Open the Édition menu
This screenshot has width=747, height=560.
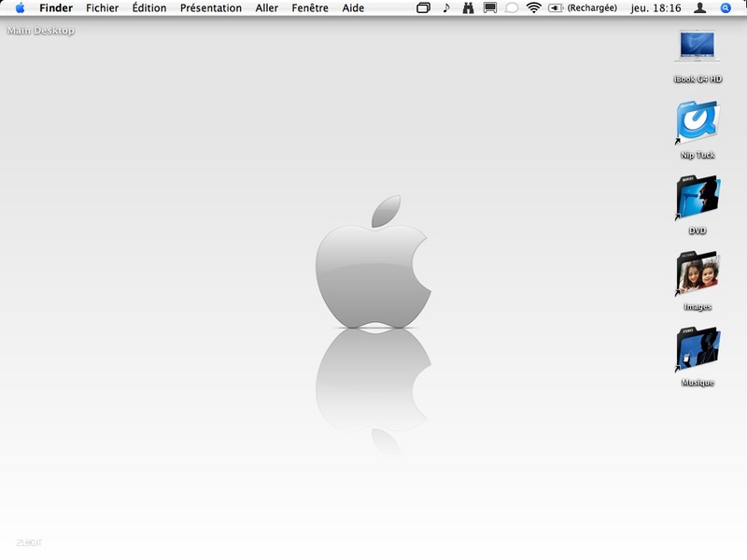pyautogui.click(x=149, y=8)
